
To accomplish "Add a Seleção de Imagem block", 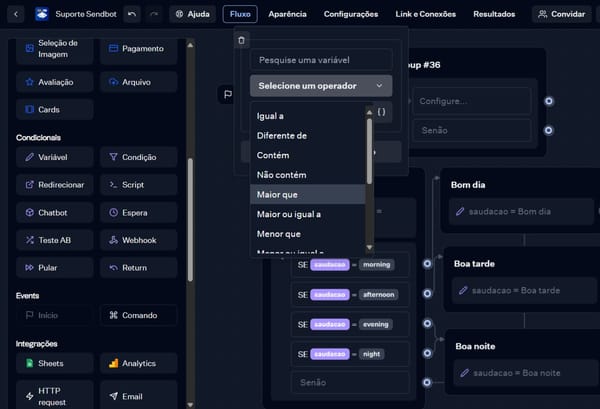I will pyautogui.click(x=55, y=49).
